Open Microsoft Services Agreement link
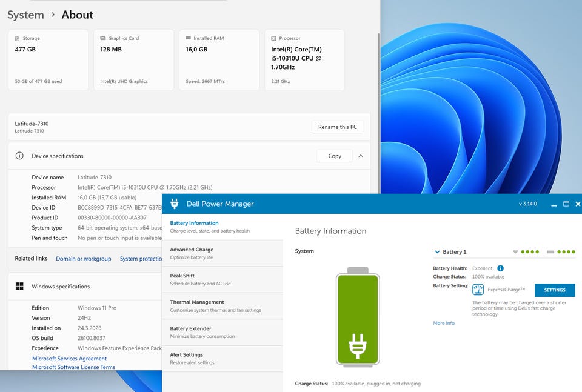The image size is (582, 392). [x=69, y=359]
